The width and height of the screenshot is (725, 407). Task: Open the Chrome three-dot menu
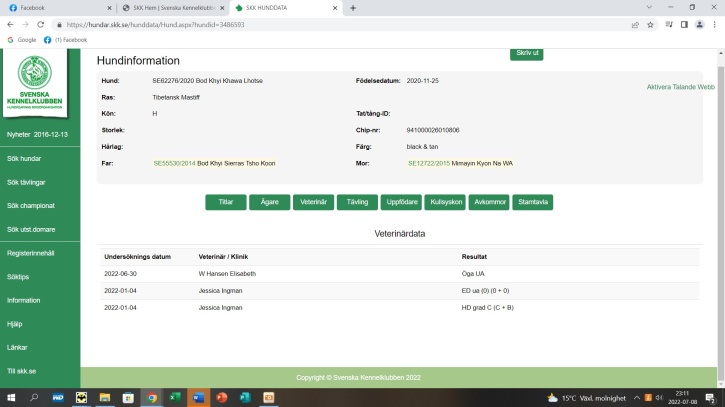pos(714,25)
